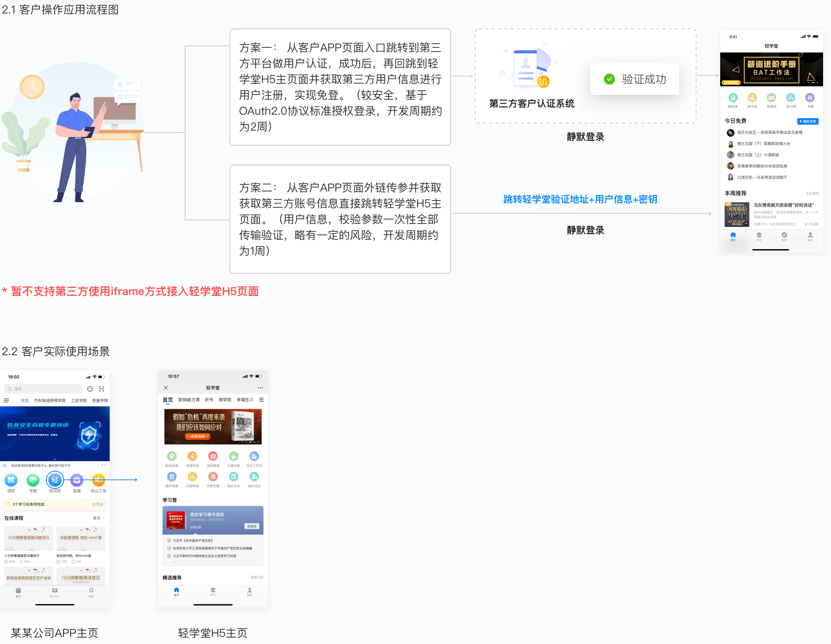
Task: Tap purple 专题 icon in top-right phone
Action: pos(810,97)
